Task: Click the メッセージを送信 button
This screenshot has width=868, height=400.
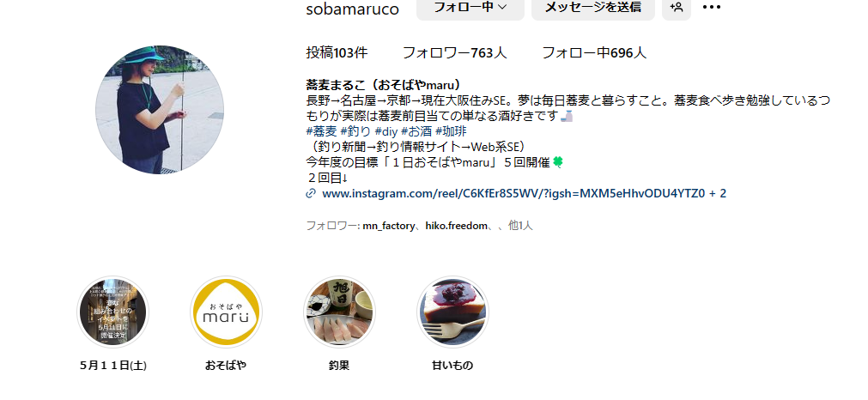Action: pyautogui.click(x=593, y=7)
